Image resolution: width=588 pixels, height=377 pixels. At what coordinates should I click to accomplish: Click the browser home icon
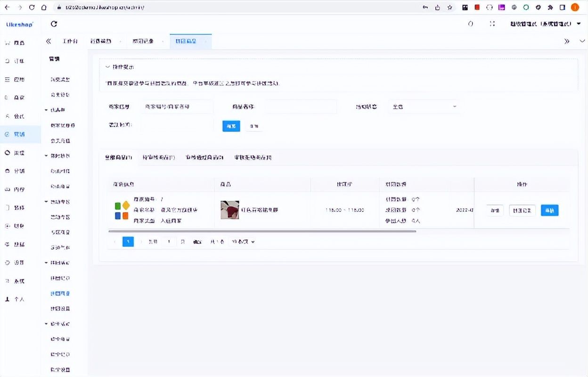point(44,7)
